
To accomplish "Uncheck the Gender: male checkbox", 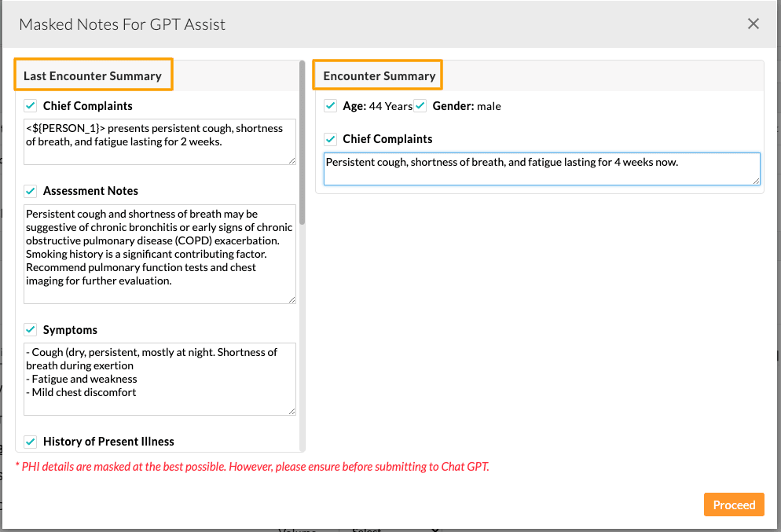I will (420, 105).
